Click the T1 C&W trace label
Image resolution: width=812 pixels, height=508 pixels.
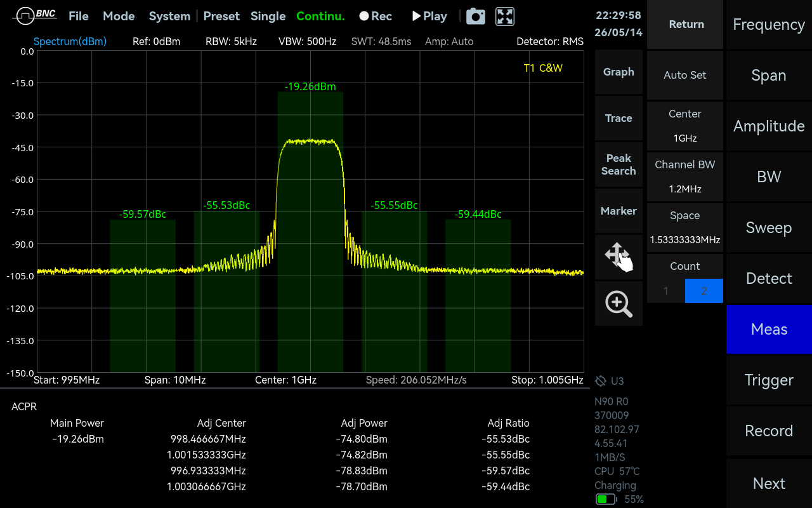pyautogui.click(x=543, y=68)
